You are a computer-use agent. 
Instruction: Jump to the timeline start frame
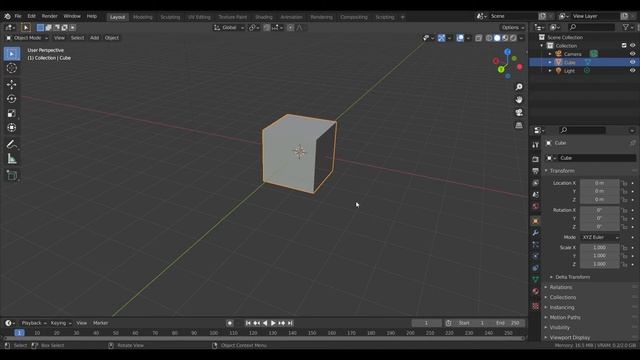(x=248, y=323)
